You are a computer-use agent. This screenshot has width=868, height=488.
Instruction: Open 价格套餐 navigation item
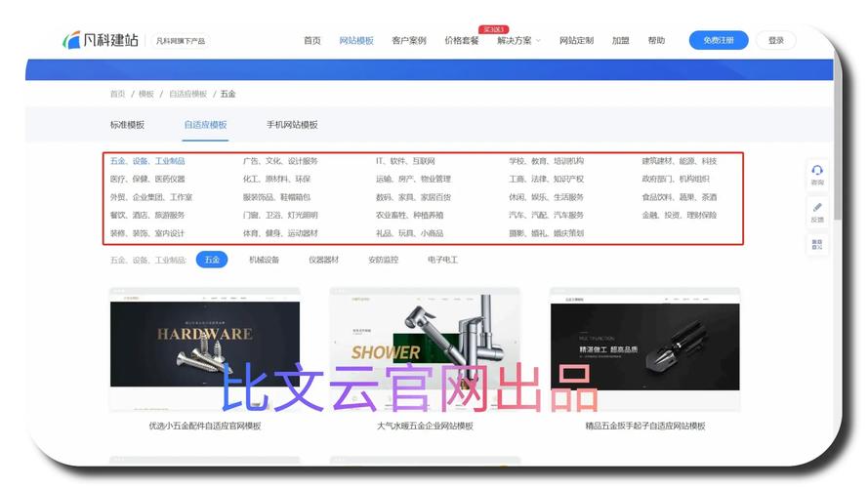click(x=462, y=40)
